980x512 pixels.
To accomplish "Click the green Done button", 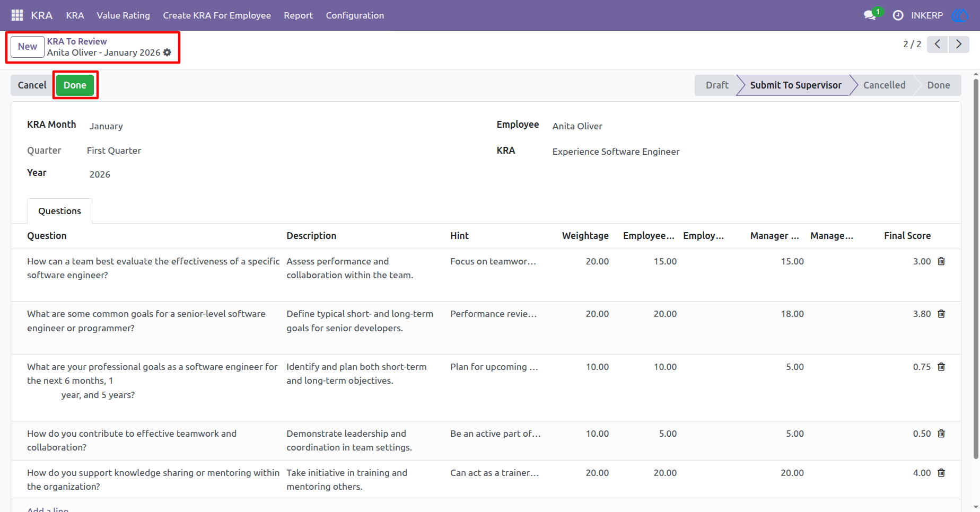I will (75, 85).
